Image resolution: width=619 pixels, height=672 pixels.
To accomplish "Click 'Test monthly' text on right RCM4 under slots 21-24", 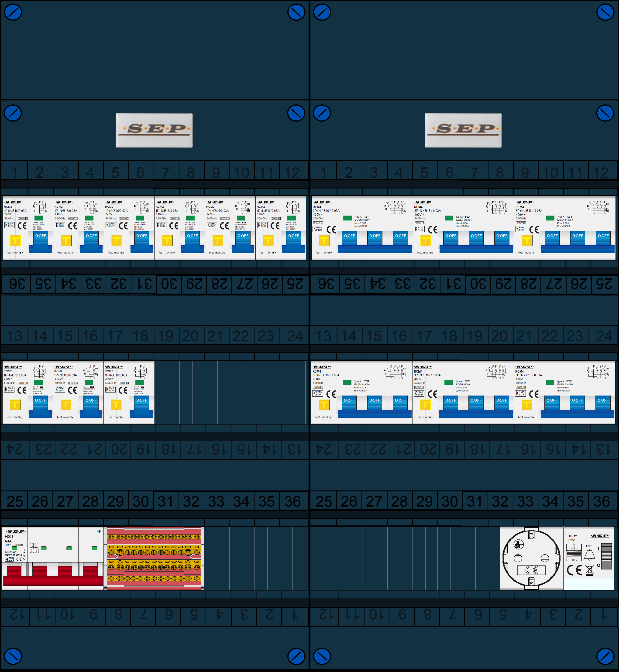I will click(526, 417).
